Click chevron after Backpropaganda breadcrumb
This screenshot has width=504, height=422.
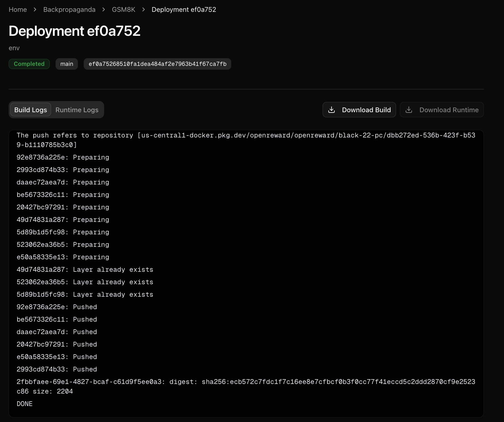103,10
